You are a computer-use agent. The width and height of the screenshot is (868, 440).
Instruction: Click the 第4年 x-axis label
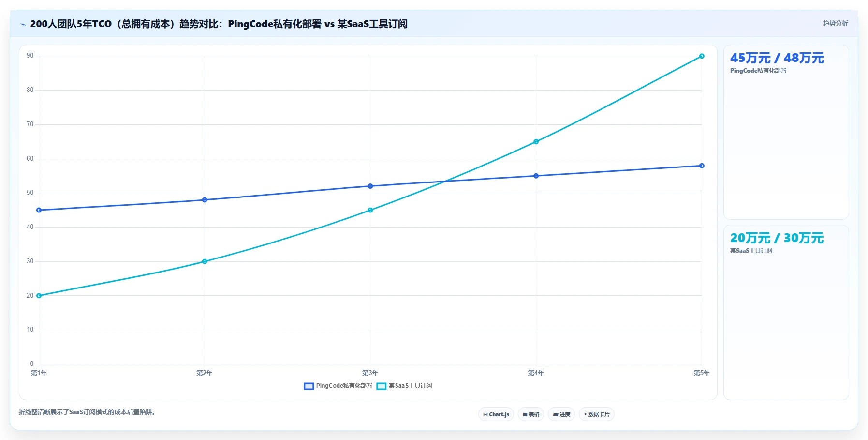[x=536, y=373]
